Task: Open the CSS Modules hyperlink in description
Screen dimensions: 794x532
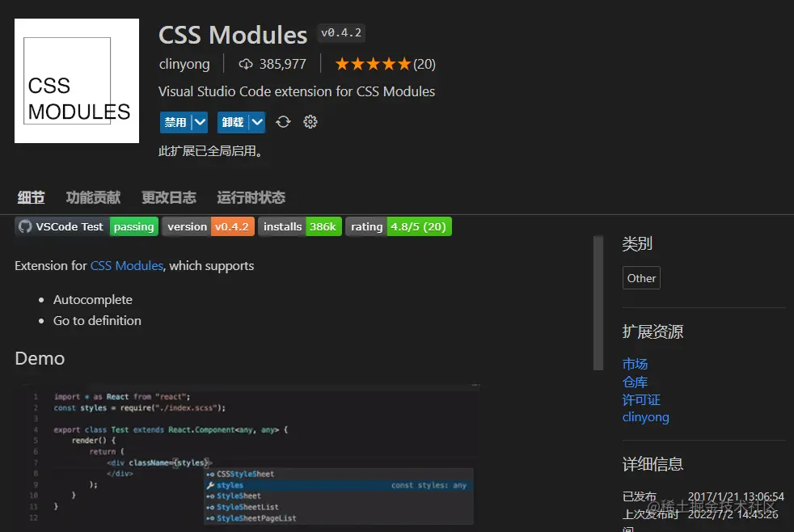Action: click(127, 266)
